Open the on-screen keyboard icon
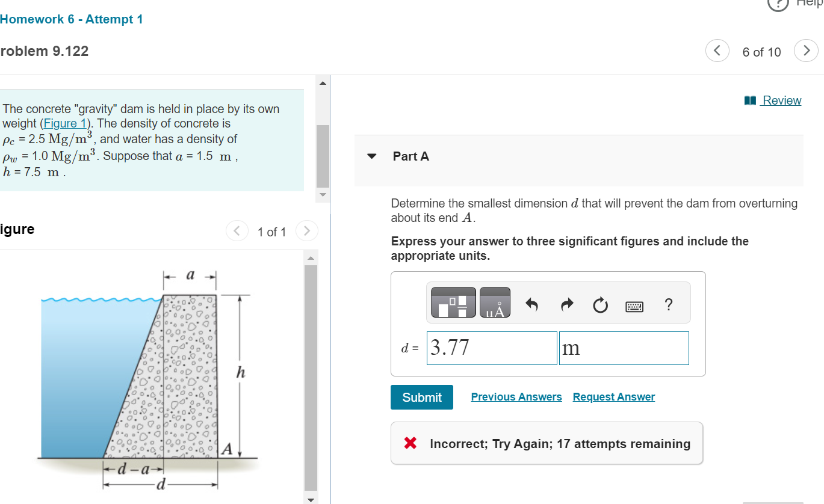Image resolution: width=824 pixels, height=504 pixels. (634, 306)
